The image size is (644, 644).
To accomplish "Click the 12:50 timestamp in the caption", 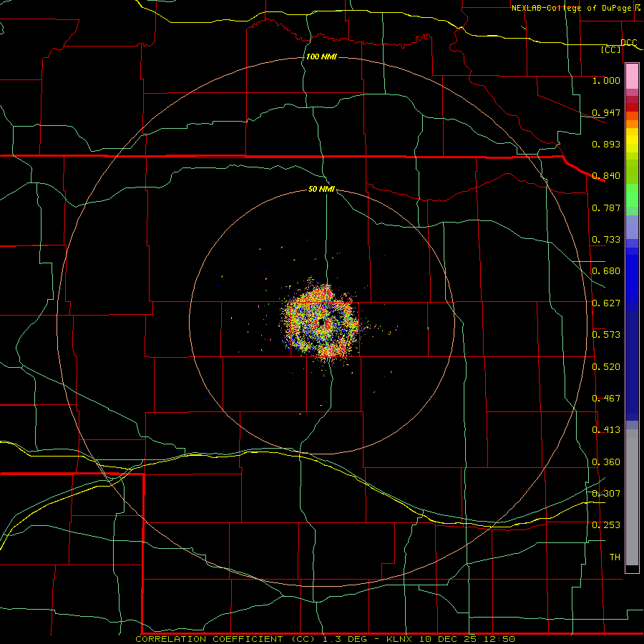I will (499, 639).
